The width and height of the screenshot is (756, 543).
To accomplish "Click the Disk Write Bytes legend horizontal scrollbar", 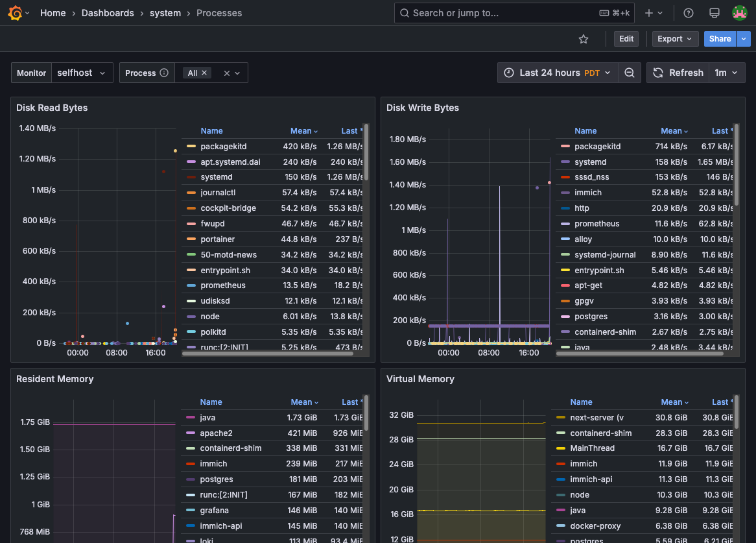I will click(639, 354).
